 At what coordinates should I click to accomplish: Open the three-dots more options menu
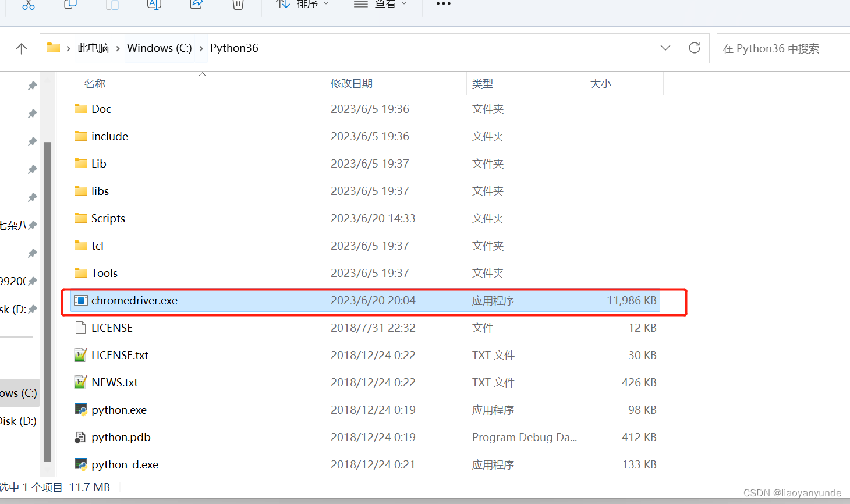tap(444, 3)
